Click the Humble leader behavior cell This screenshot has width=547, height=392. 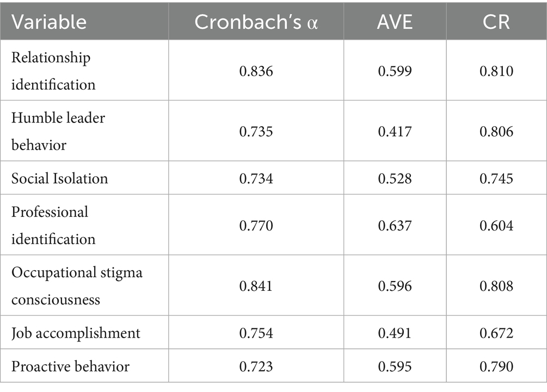58,131
